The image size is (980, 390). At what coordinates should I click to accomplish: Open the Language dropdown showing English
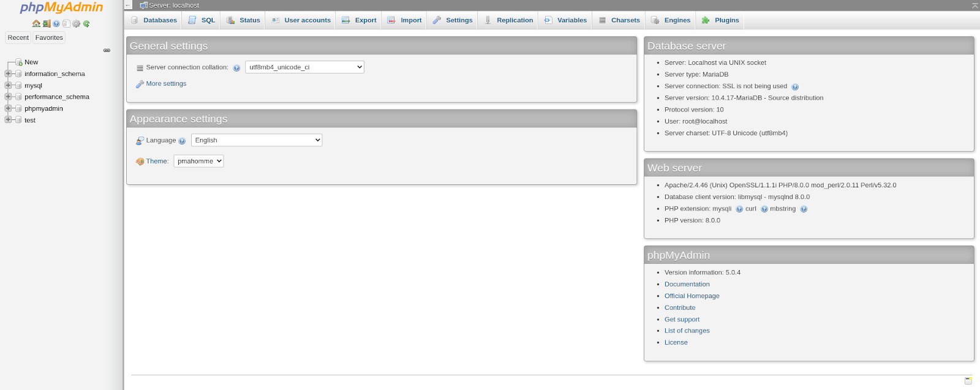point(257,140)
